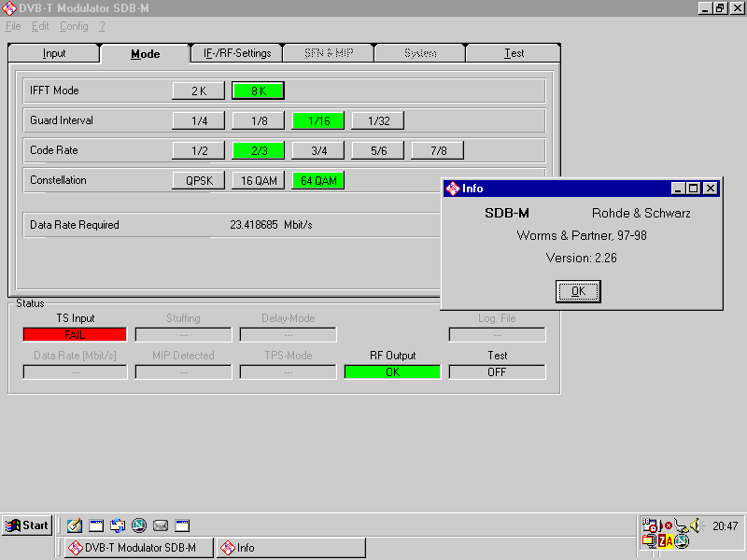
Task: Click the window icon beside the notepad-and-pencil icon
Action: pyautogui.click(x=96, y=525)
